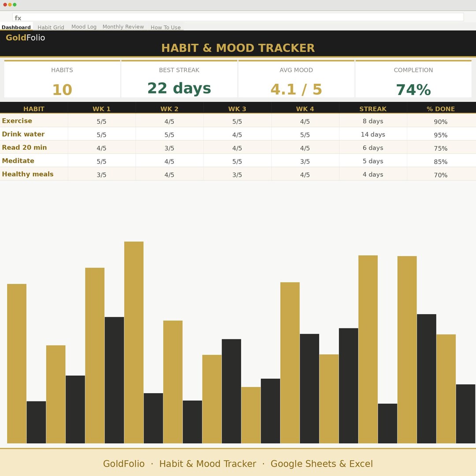Click the red close window button
This screenshot has height=476, width=476.
[5, 4]
